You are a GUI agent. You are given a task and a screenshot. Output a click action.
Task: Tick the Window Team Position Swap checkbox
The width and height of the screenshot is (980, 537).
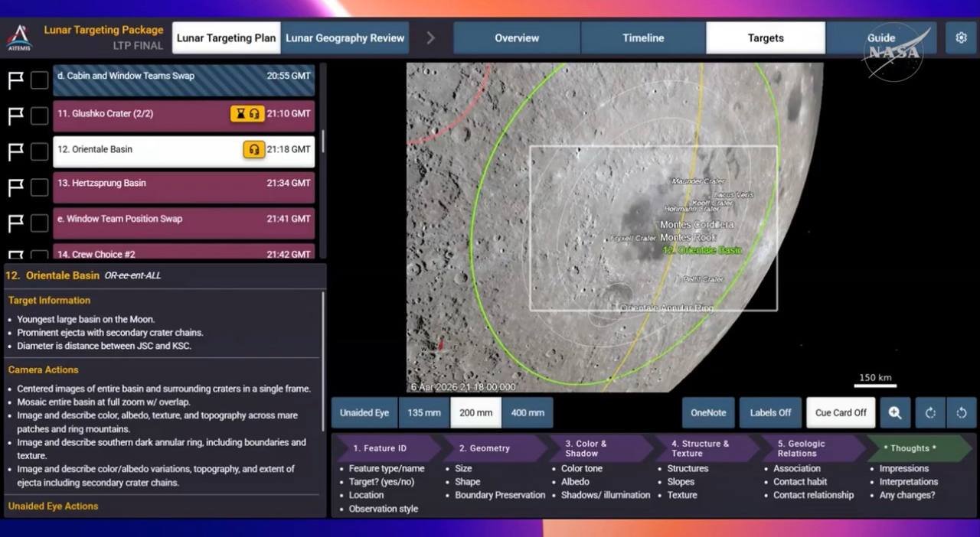[39, 223]
